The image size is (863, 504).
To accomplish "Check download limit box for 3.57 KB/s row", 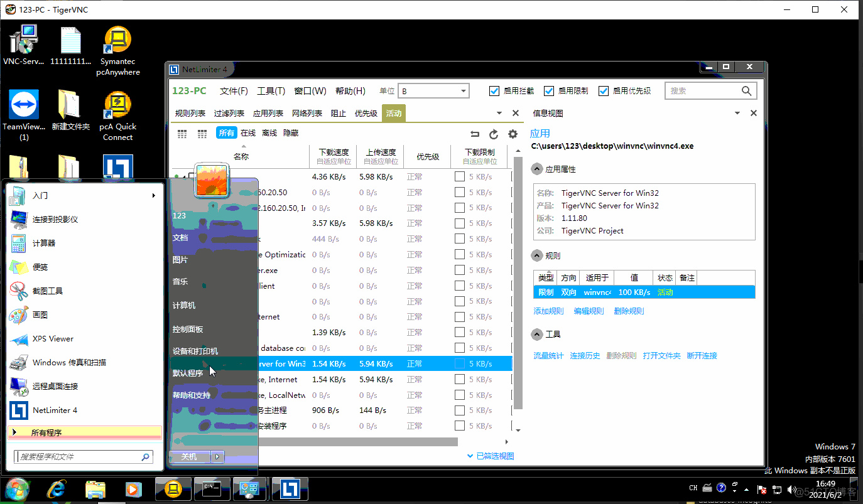I will click(x=460, y=223).
